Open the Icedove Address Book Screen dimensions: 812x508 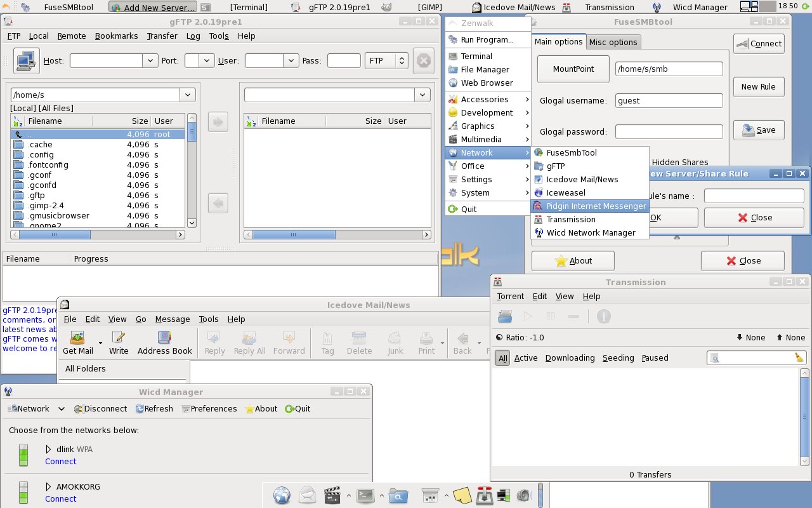pyautogui.click(x=165, y=343)
